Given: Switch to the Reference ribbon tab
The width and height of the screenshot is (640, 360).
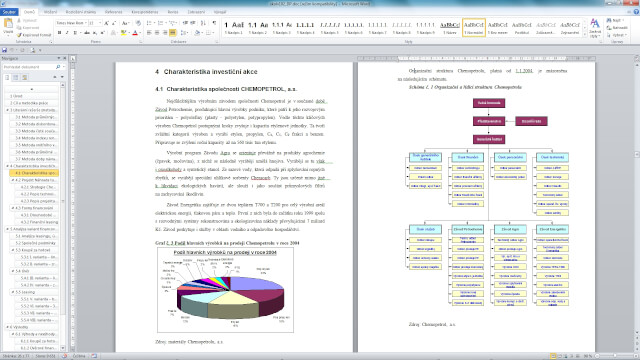Looking at the screenshot, I should click(113, 12).
